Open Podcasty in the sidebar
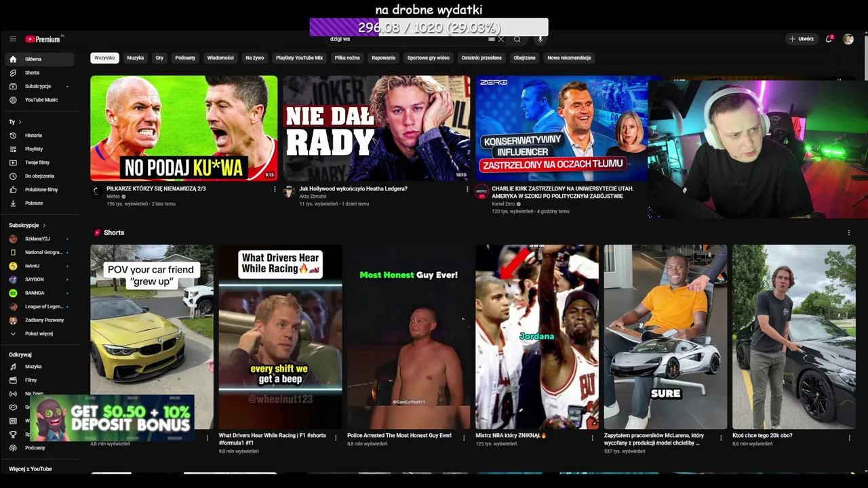Viewport: 868px width, 488px height. point(39,448)
